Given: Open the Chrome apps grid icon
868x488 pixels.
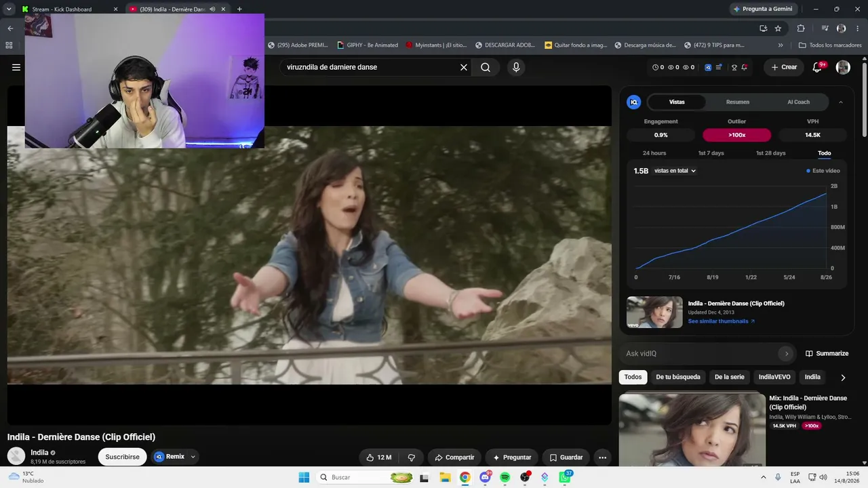Looking at the screenshot, I should pyautogui.click(x=9, y=45).
